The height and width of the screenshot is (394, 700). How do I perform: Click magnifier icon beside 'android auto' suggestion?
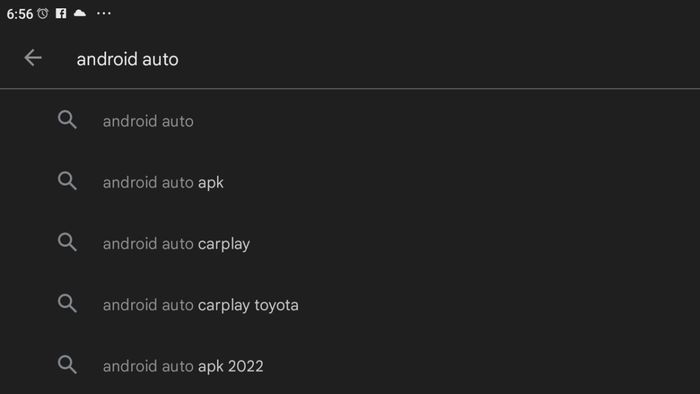coord(67,120)
